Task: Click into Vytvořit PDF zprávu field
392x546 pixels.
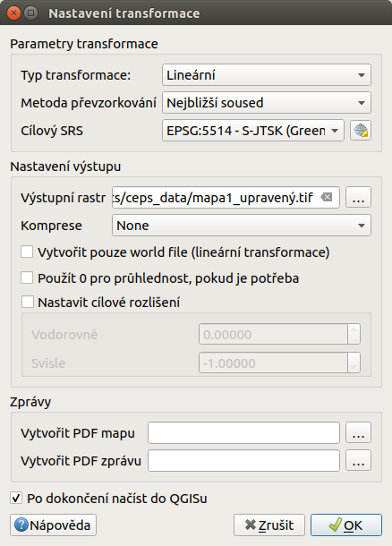Action: tap(243, 461)
